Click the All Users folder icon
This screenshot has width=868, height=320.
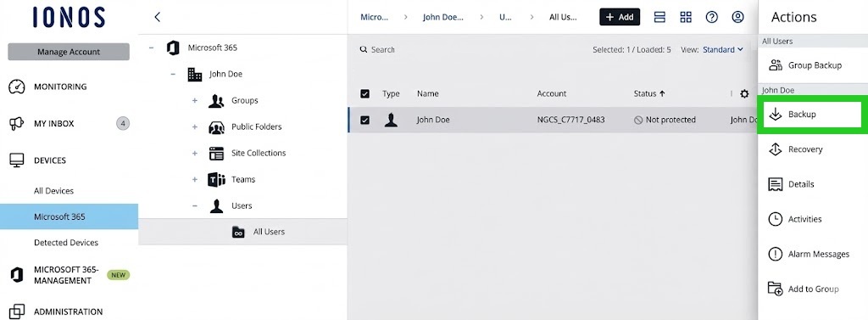[238, 232]
